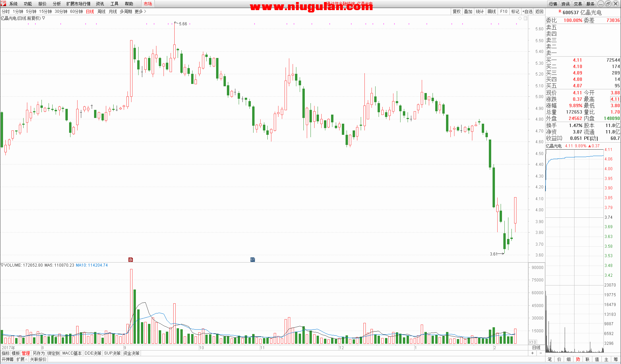This screenshot has height=364, width=621.
Task: Select the 联 linked tab
Action: tap(588, 359)
